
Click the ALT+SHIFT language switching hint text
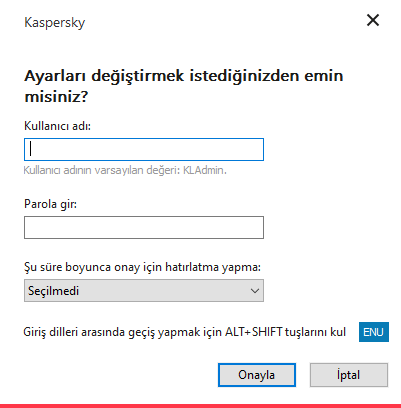184,332
